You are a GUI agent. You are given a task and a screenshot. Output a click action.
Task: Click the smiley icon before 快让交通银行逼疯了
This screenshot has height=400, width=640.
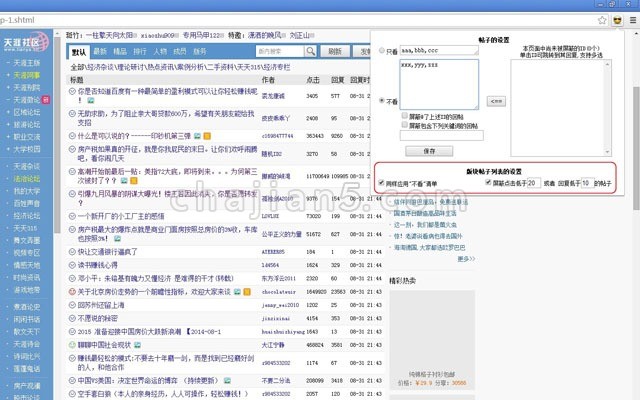coord(72,252)
